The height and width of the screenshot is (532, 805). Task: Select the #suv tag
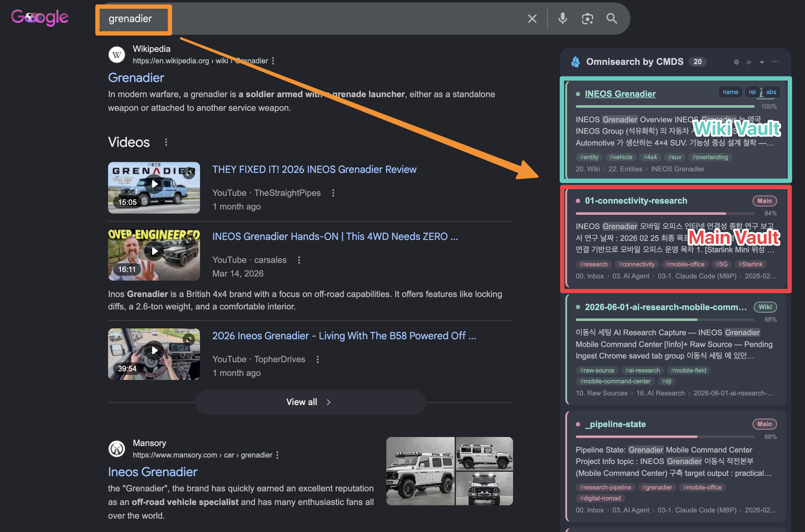[674, 157]
